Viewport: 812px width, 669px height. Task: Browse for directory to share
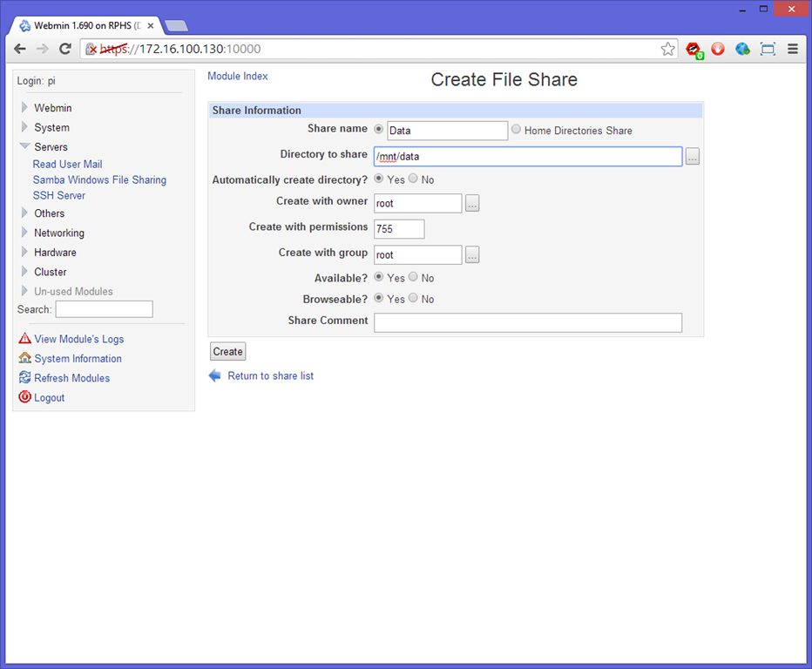click(692, 157)
